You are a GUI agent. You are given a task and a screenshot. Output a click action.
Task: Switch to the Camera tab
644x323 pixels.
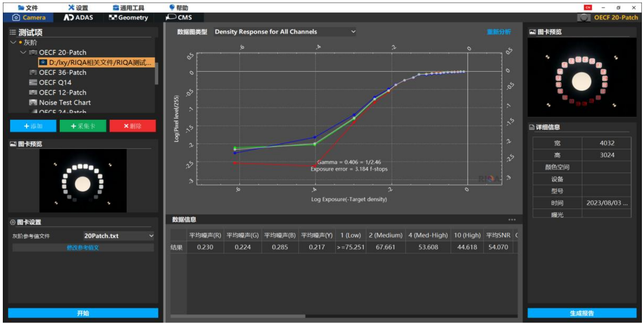tap(29, 17)
